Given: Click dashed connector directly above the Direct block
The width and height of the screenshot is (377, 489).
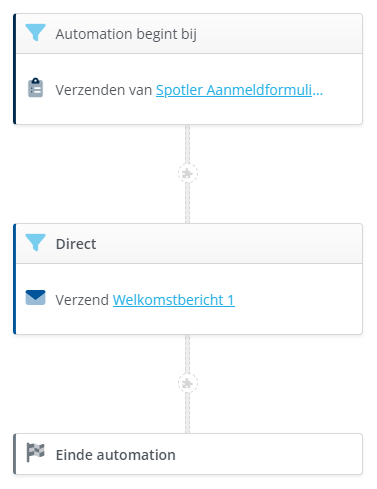Looking at the screenshot, I should (188, 203).
